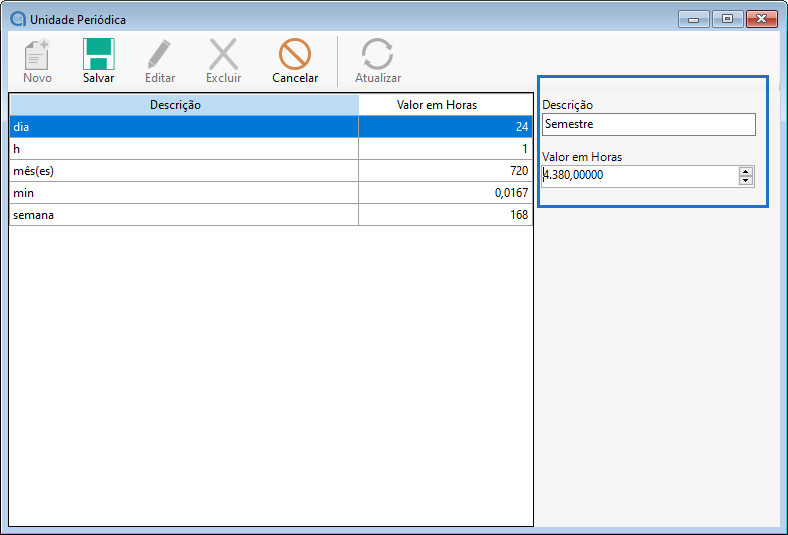Screen dimensions: 788x535
Task: Cancel editing with the Cancelar icon
Action: point(295,55)
